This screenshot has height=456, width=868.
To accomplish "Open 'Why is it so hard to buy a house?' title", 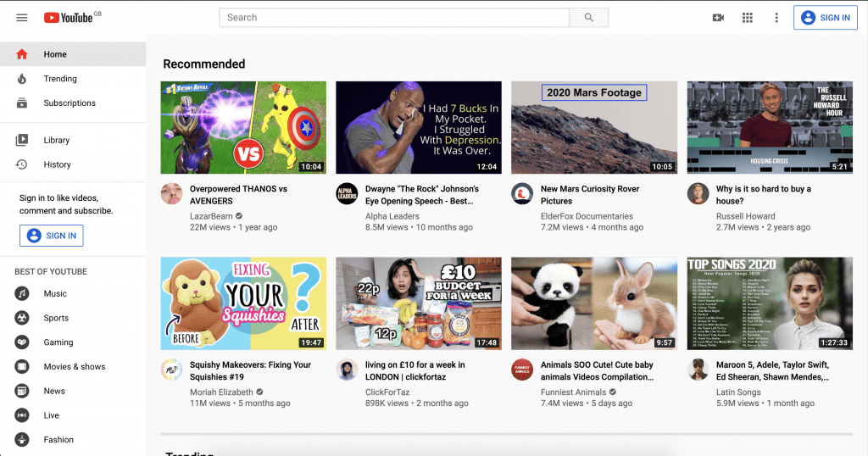I will [x=764, y=195].
